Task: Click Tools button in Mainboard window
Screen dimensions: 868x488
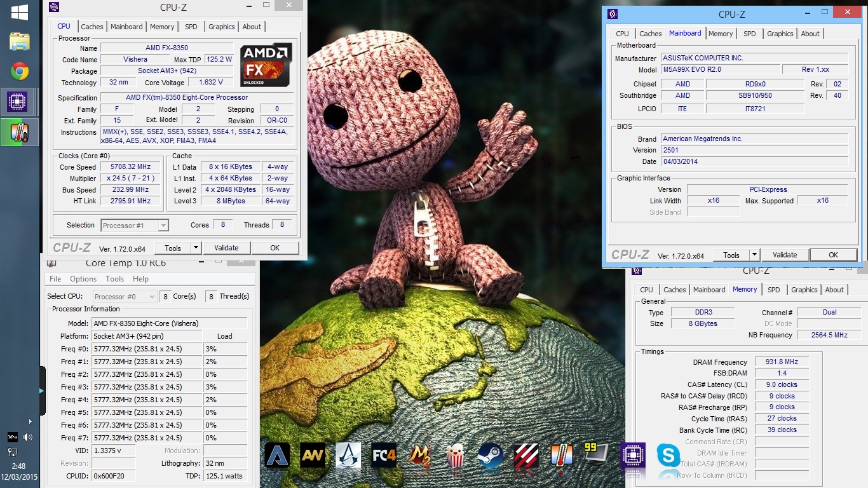Action: pos(731,255)
